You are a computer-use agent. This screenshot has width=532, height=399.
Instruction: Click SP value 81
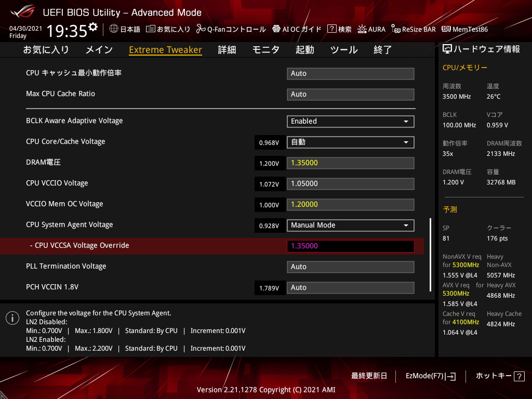446,238
